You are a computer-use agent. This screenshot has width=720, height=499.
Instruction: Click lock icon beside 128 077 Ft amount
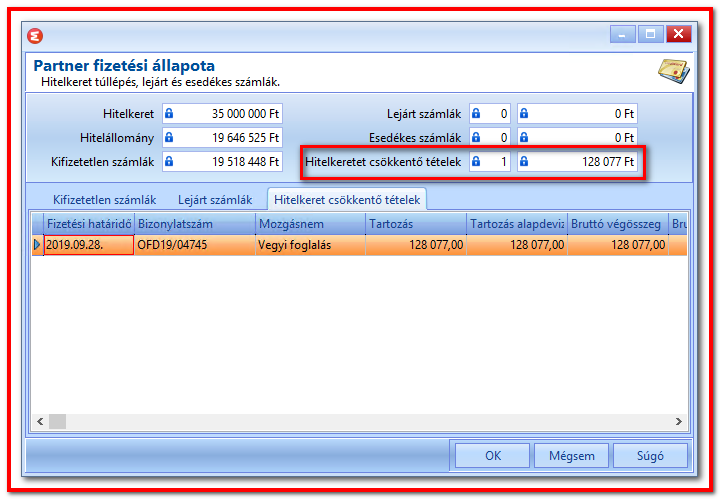pos(524,162)
